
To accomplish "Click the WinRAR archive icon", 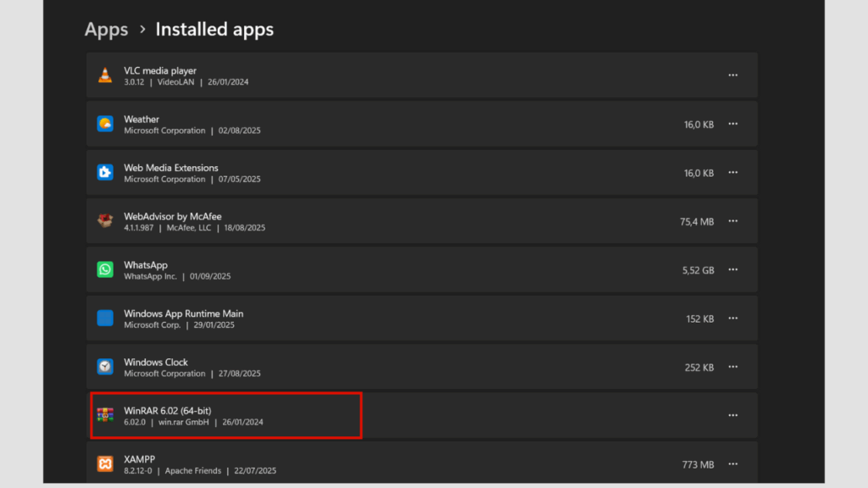I will [x=105, y=414].
